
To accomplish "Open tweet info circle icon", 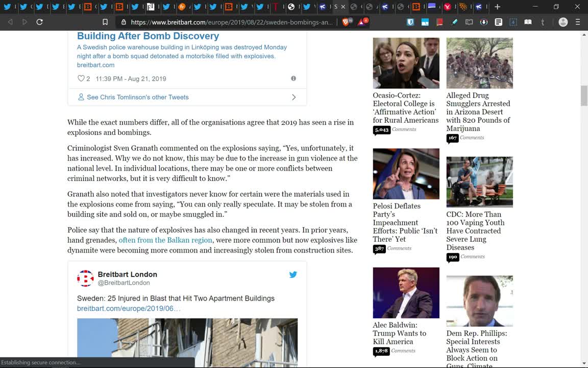I will 293,79.
